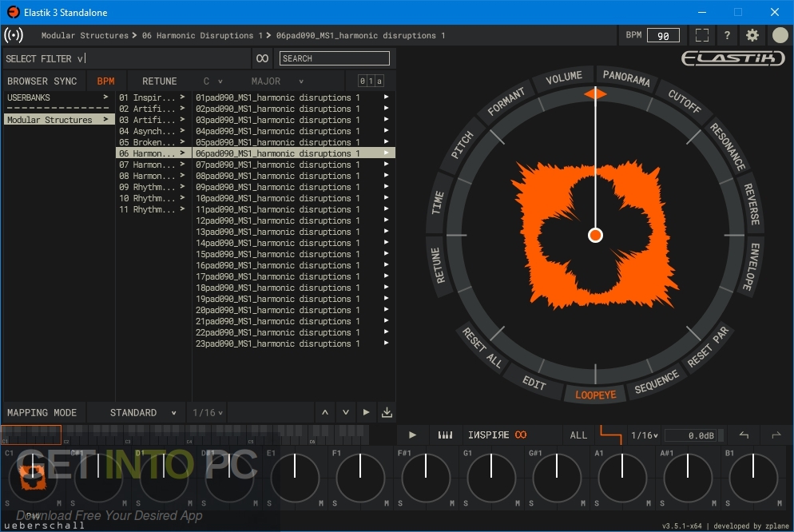Screen dimensions: 794x532
Task: Click RESET ALL on the wheel
Action: pyautogui.click(x=482, y=348)
